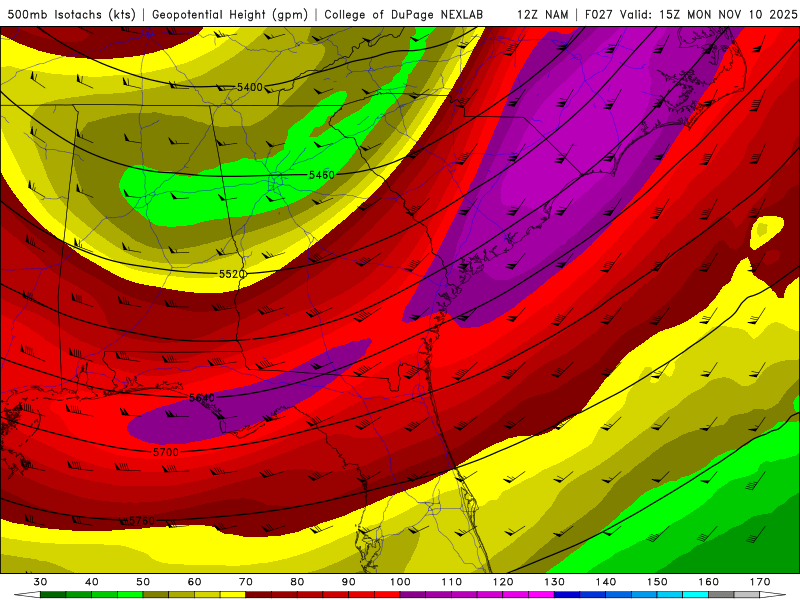Click the '12Z NAM' model run text
Viewport: 800px width, 600px height.
pos(543,15)
